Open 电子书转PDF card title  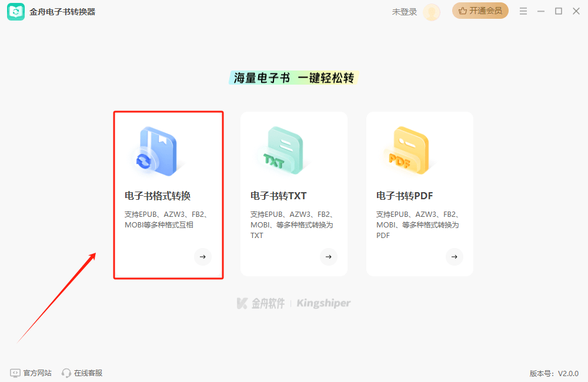(x=405, y=196)
